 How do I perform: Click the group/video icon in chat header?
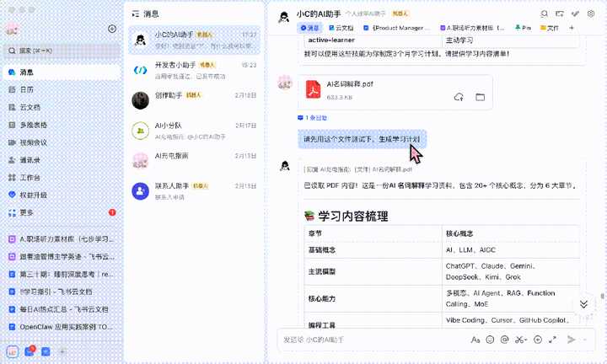(560, 14)
